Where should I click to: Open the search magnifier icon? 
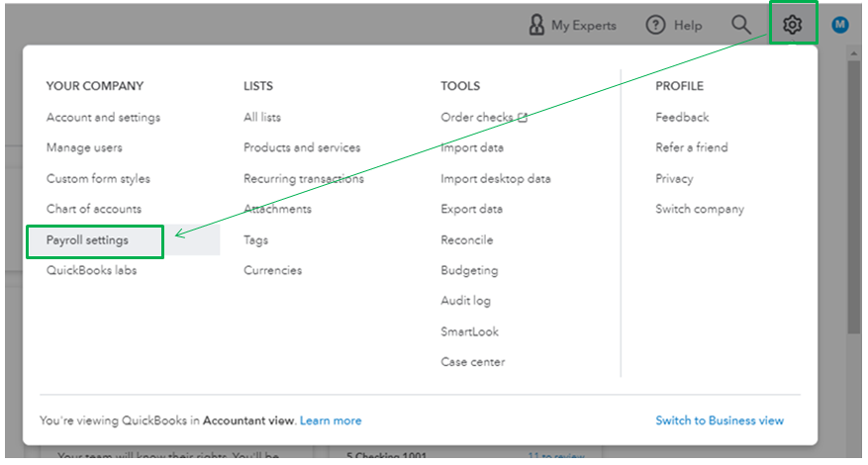tap(740, 25)
